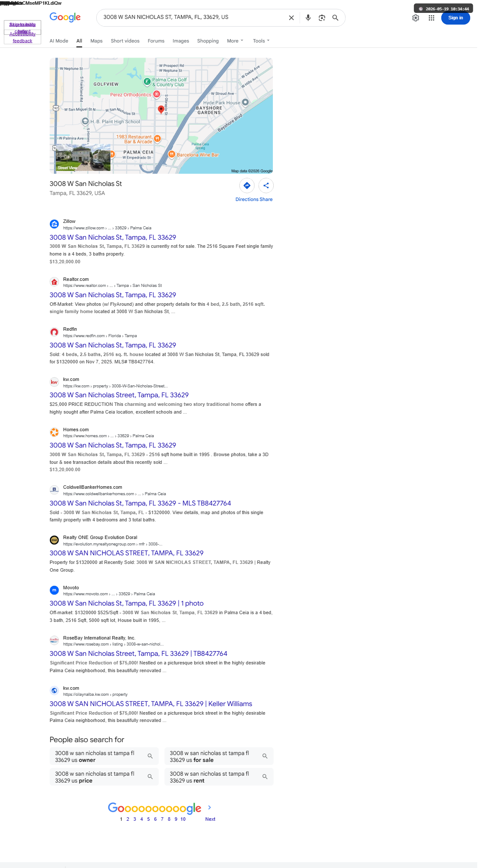Open search by image camera icon
This screenshot has width=483, height=868.
click(322, 18)
